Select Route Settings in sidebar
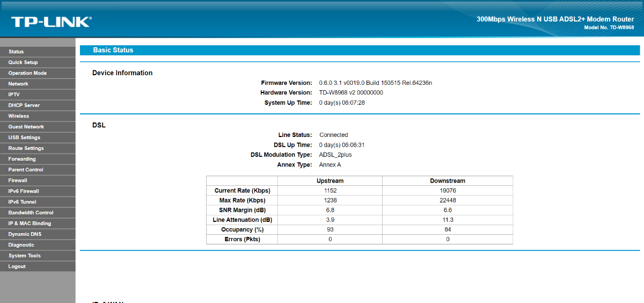 [26, 148]
